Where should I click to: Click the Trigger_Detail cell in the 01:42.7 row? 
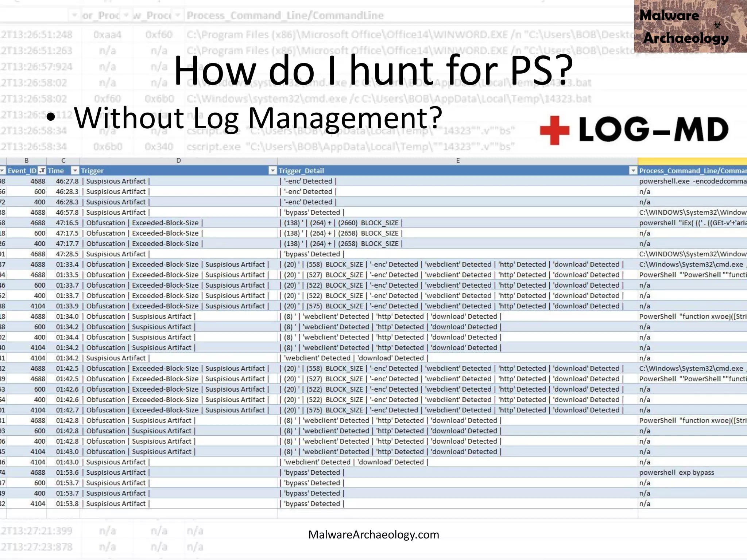coord(458,410)
